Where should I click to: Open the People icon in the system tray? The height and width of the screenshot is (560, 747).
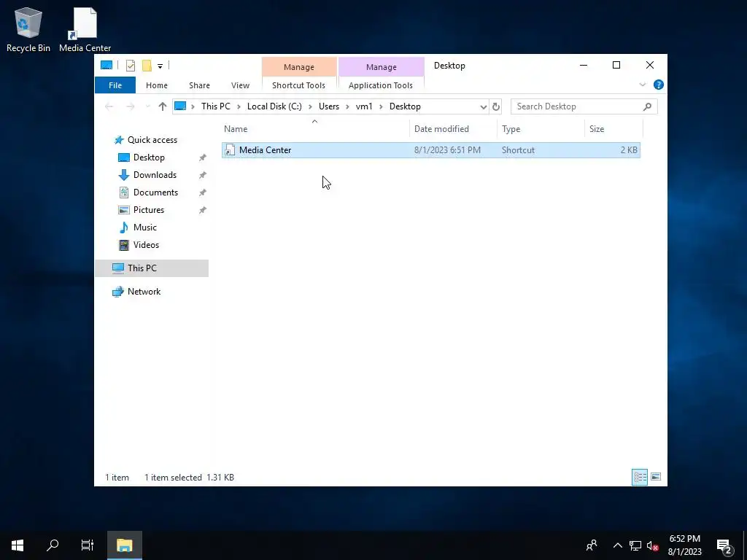coord(592,545)
